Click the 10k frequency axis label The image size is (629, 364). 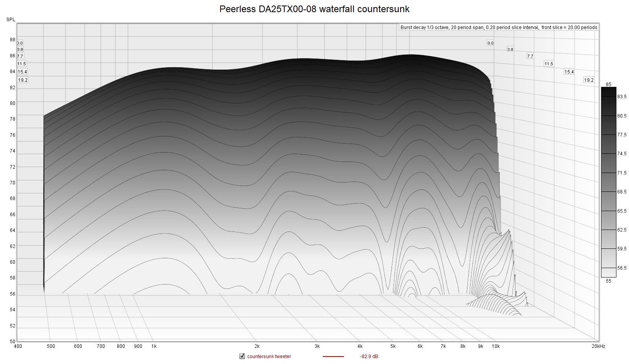[x=496, y=346]
